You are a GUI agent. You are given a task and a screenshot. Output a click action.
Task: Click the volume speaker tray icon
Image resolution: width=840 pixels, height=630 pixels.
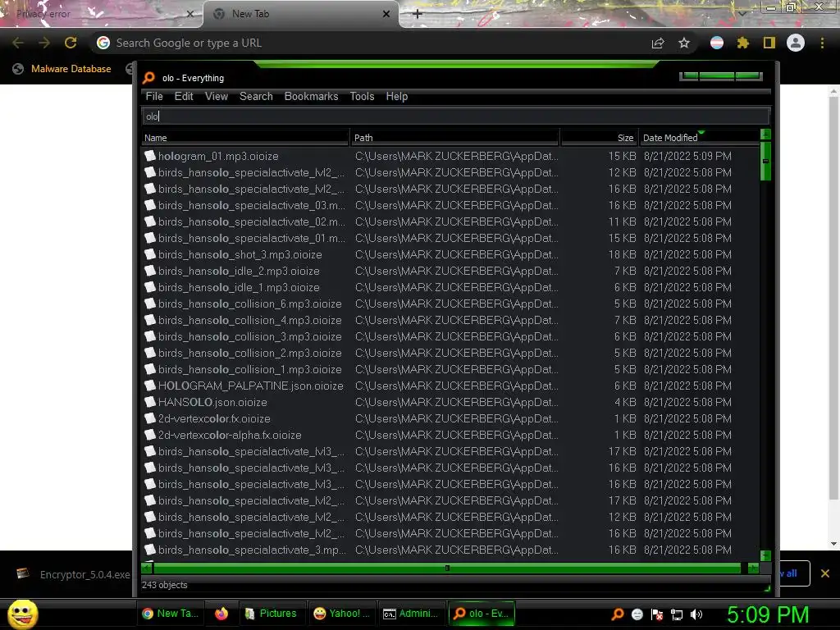tap(696, 614)
